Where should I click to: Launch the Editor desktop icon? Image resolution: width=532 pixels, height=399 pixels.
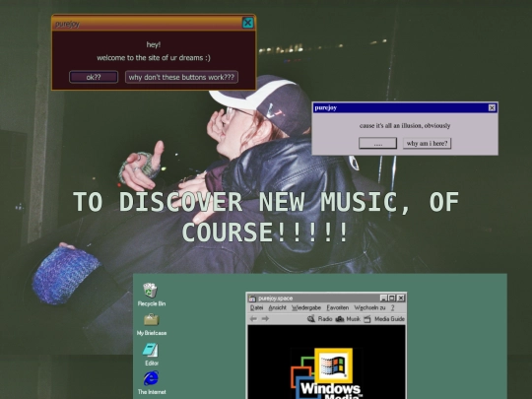coord(152,355)
